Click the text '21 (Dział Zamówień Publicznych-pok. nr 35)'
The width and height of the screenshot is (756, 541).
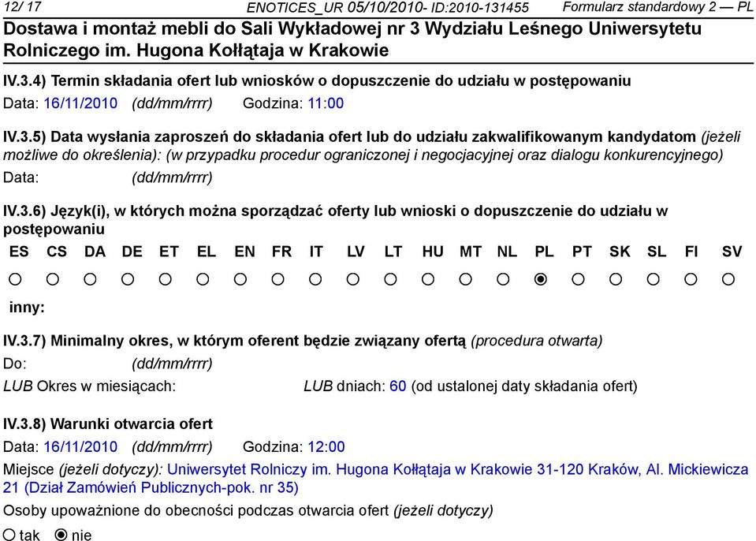pyautogui.click(x=151, y=487)
